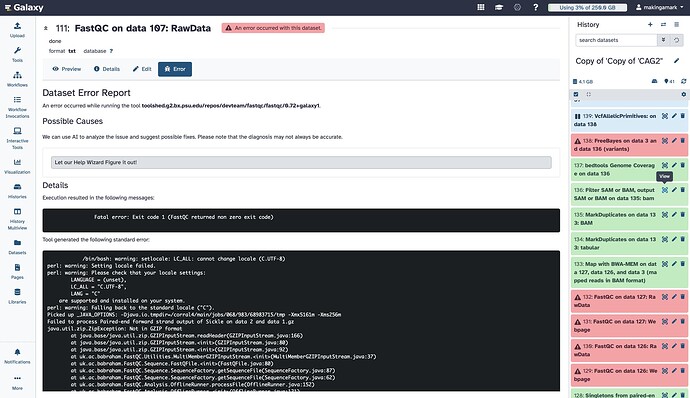
Task: Open the makingamark user dropdown
Action: click(660, 7)
